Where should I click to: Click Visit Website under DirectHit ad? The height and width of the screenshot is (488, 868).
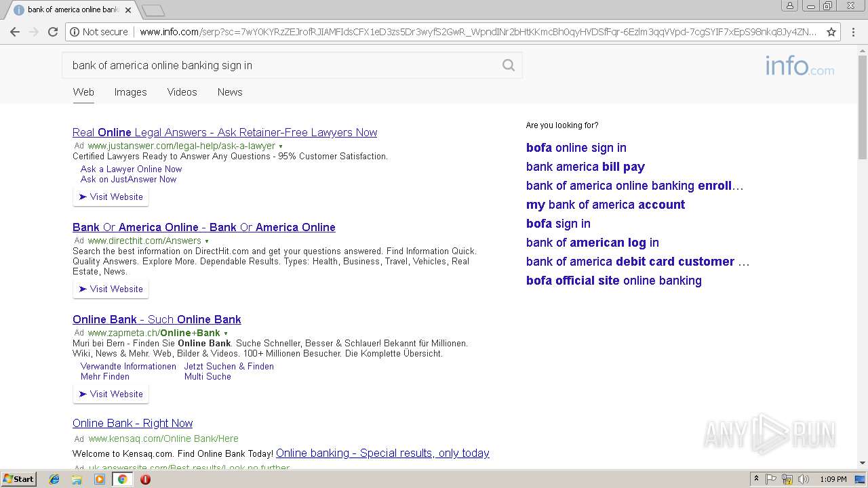click(111, 289)
